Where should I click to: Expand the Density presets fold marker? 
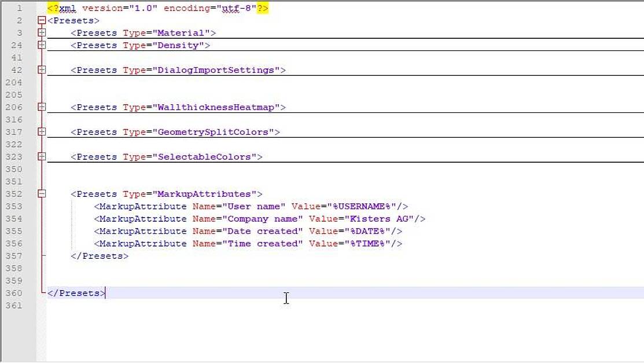[x=42, y=45]
